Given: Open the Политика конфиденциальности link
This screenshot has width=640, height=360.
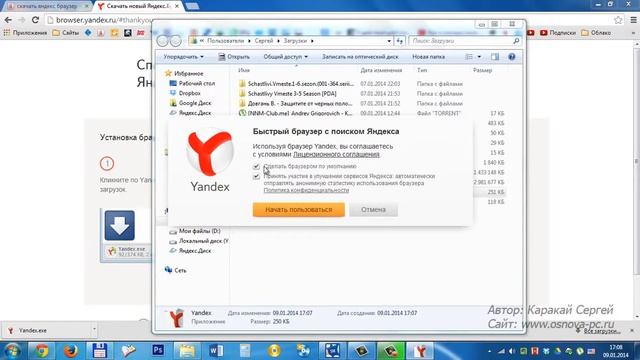Looking at the screenshot, I should click(x=306, y=190).
